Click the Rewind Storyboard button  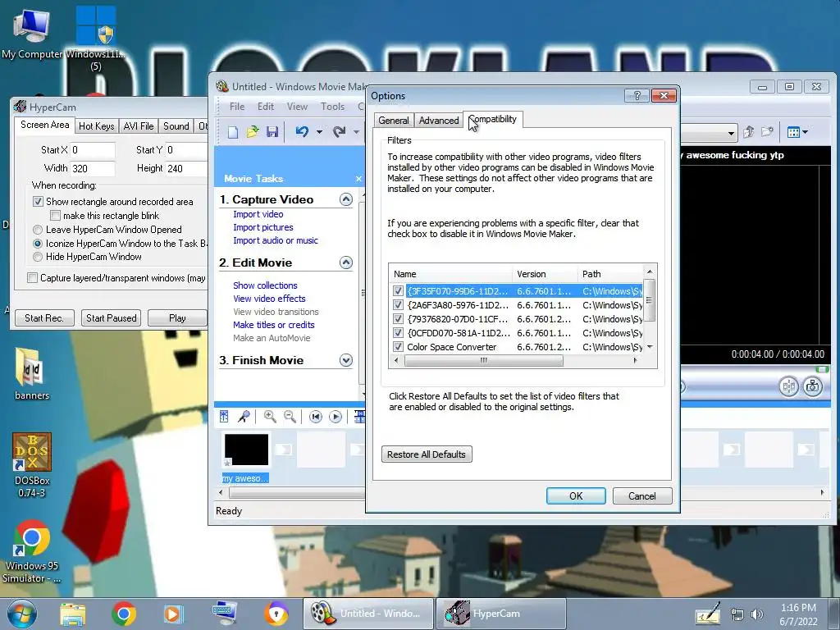316,417
